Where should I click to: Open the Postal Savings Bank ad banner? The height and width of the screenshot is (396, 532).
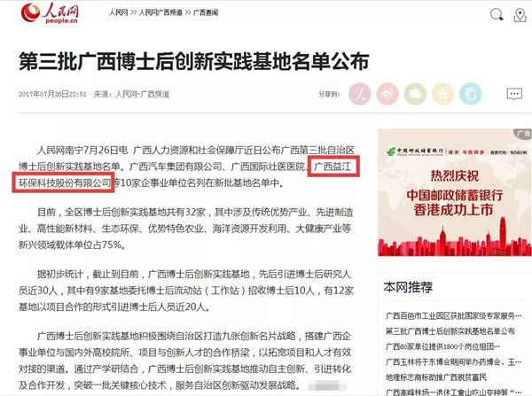(x=455, y=192)
